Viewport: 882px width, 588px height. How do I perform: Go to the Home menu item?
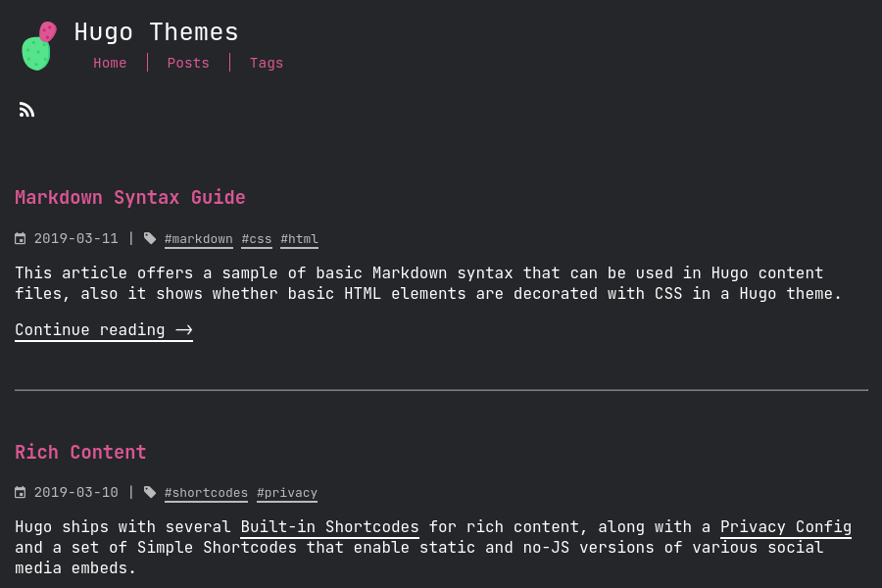[x=110, y=63]
